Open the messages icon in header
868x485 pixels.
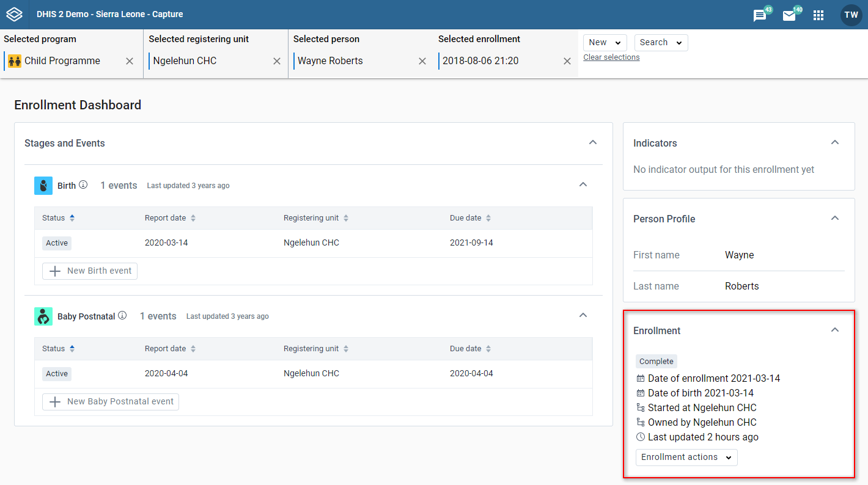[760, 15]
